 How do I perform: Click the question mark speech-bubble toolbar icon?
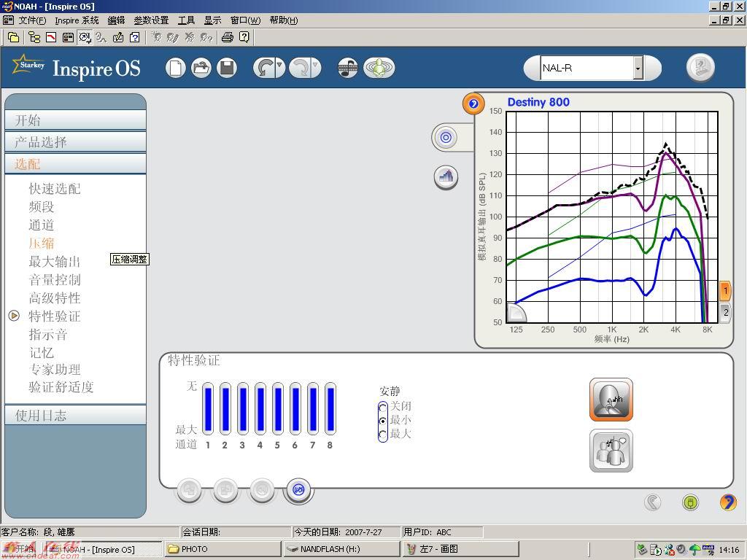(x=244, y=37)
